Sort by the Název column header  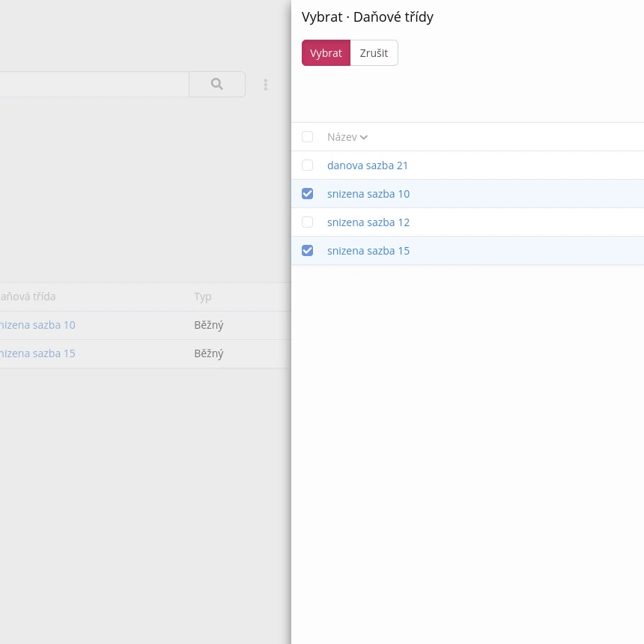click(x=347, y=137)
